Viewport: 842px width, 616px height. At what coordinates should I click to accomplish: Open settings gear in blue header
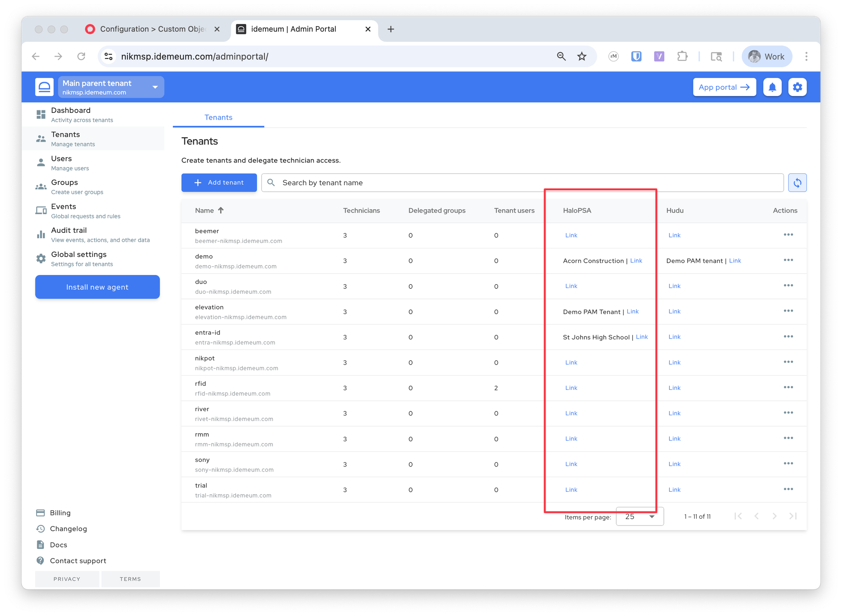(797, 87)
